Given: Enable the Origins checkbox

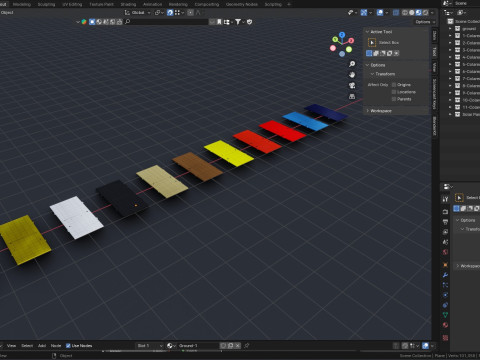Looking at the screenshot, I should click(x=394, y=85).
